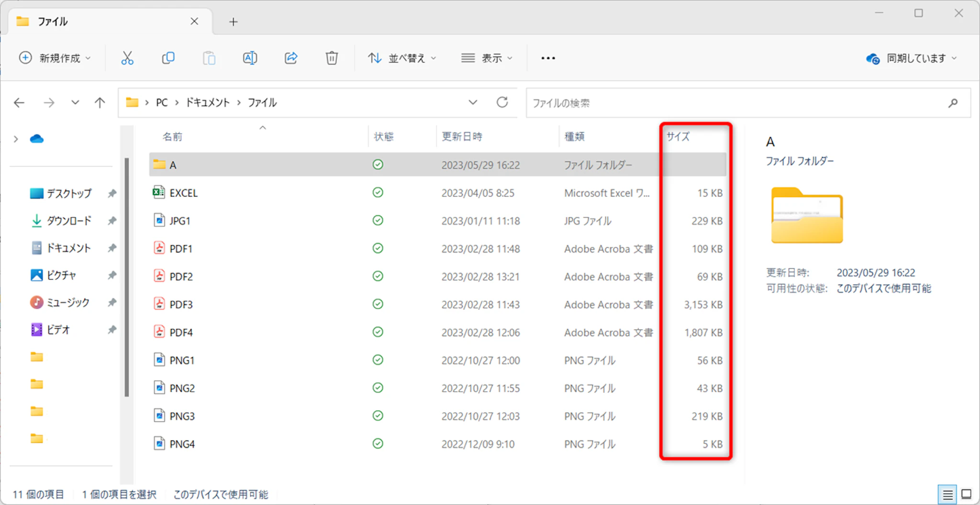The width and height of the screenshot is (980, 505).
Task: Go up one folder level arrow
Action: (100, 103)
